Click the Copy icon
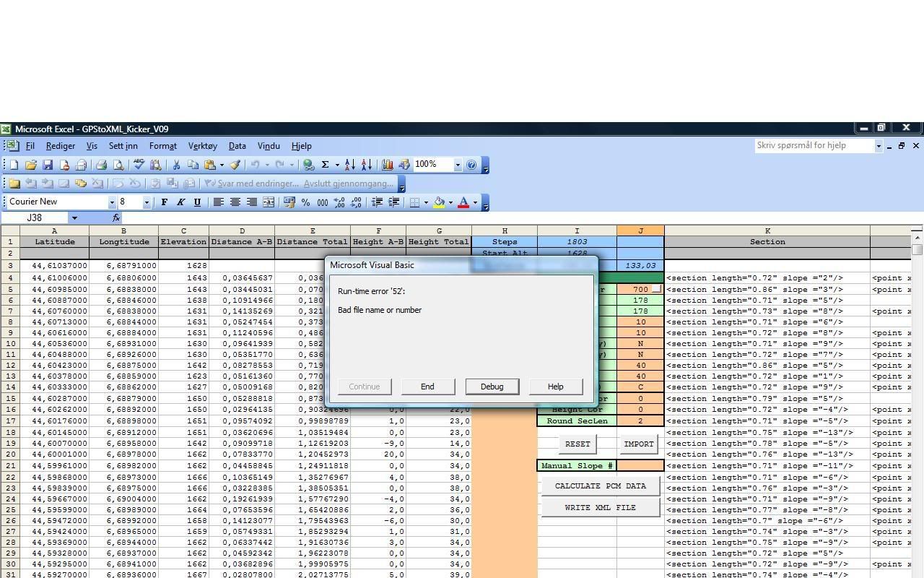 193,165
